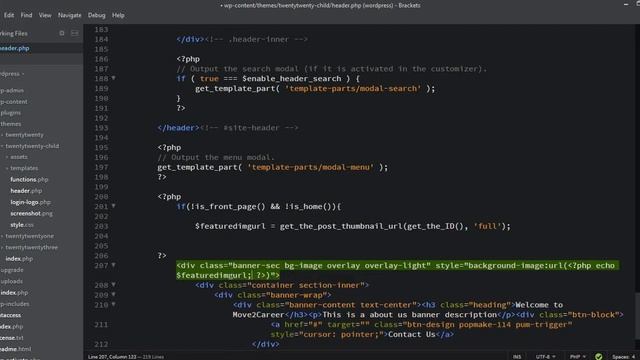The image size is (640, 360).
Task: Open the PHP language mode dropdown
Action: 578,356
